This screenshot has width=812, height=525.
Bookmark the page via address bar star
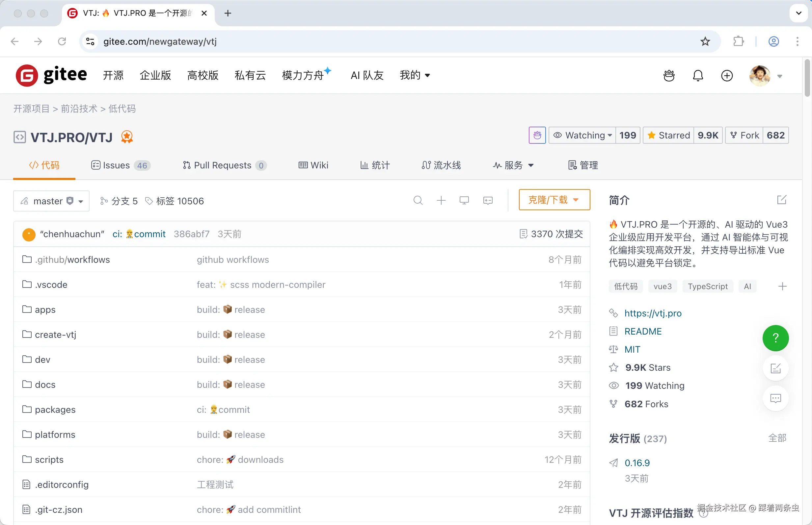click(706, 41)
